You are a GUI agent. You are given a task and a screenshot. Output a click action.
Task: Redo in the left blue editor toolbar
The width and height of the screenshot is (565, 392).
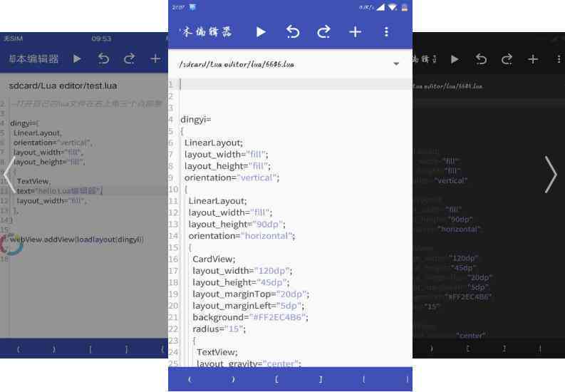click(x=129, y=58)
